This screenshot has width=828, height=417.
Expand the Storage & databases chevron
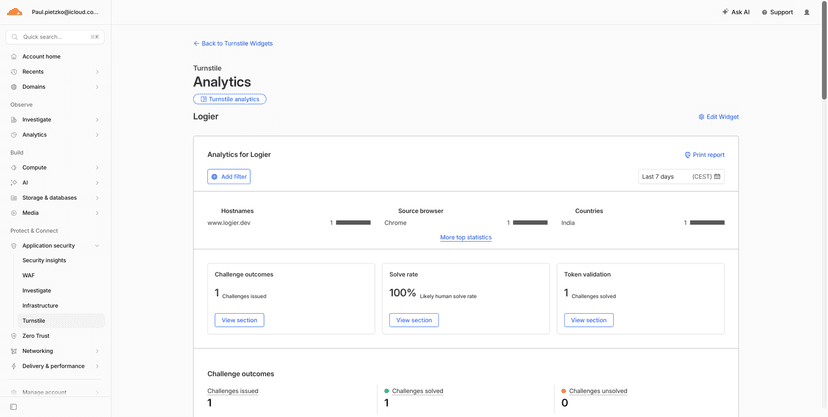point(97,198)
